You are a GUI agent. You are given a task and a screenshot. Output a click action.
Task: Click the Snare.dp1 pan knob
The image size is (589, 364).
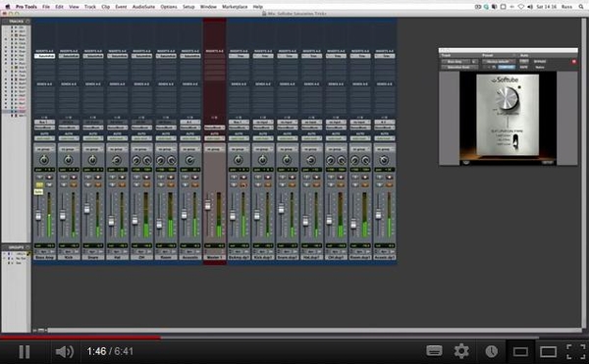tap(287, 160)
